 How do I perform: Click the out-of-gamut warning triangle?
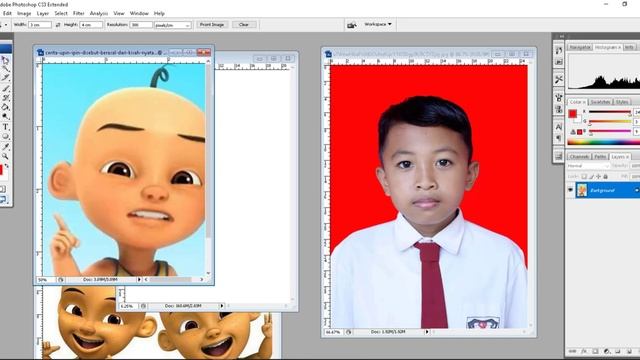pyautogui.click(x=573, y=132)
